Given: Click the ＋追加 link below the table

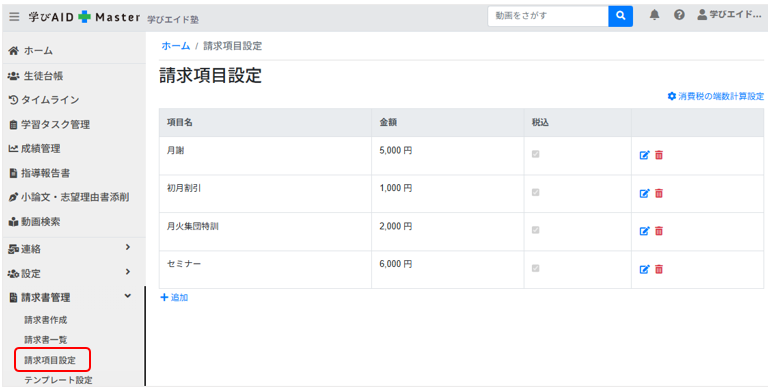Looking at the screenshot, I should [x=174, y=297].
